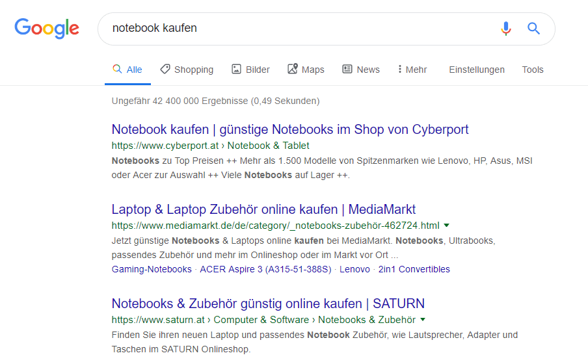This screenshot has width=588, height=364.
Task: Select the Alle tab
Action: tap(127, 70)
